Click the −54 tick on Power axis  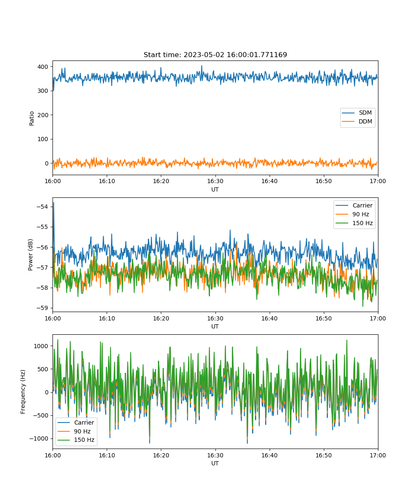[43, 207]
